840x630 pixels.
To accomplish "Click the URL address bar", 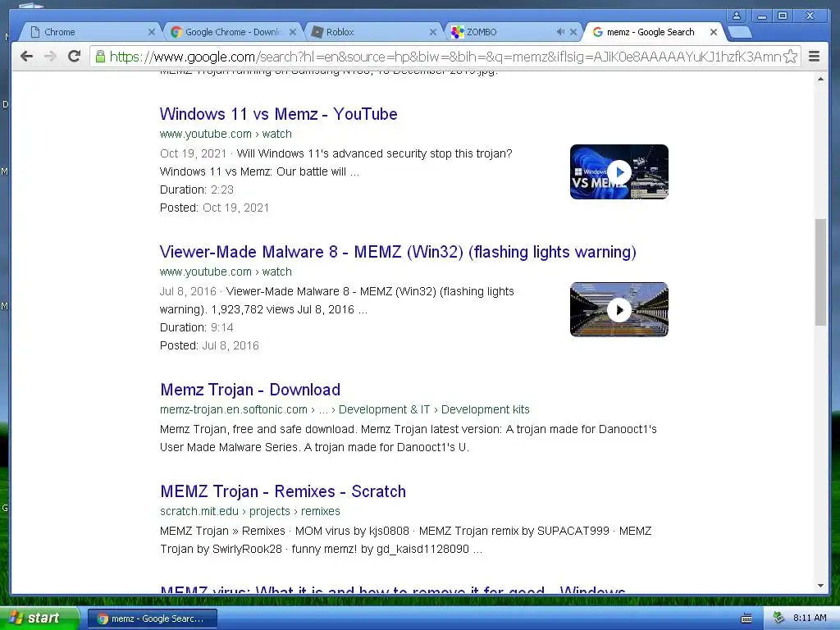I will [x=445, y=57].
